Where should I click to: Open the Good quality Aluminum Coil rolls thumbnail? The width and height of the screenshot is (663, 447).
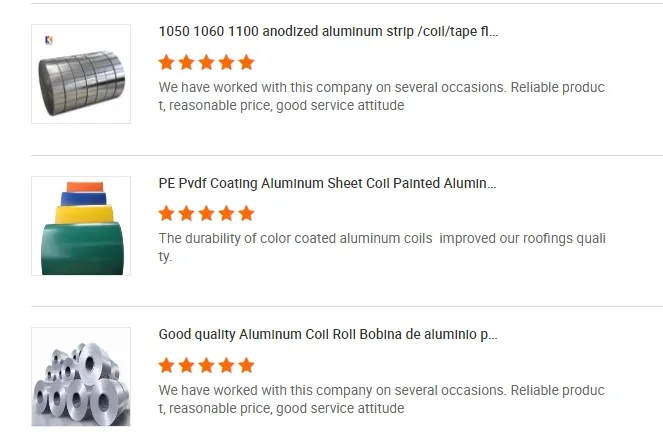point(81,380)
